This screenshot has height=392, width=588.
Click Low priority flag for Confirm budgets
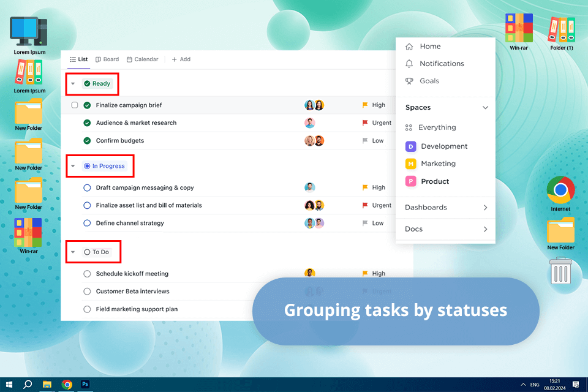click(365, 141)
